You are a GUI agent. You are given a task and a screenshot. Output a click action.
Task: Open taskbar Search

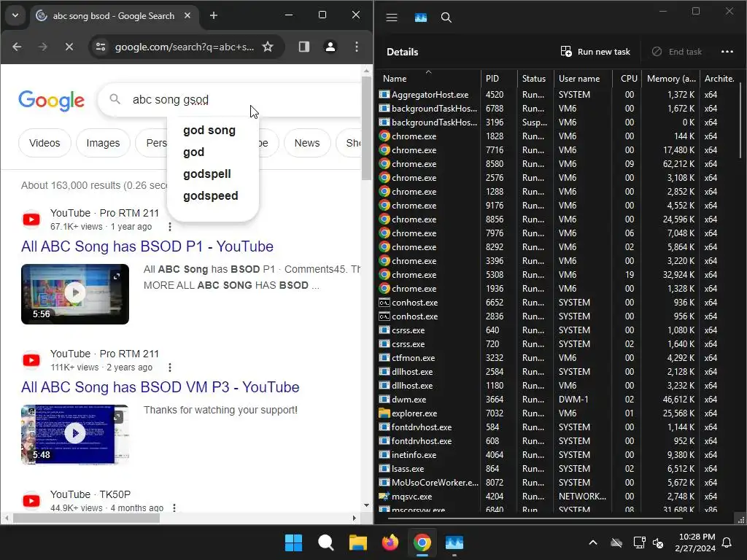pyautogui.click(x=326, y=542)
